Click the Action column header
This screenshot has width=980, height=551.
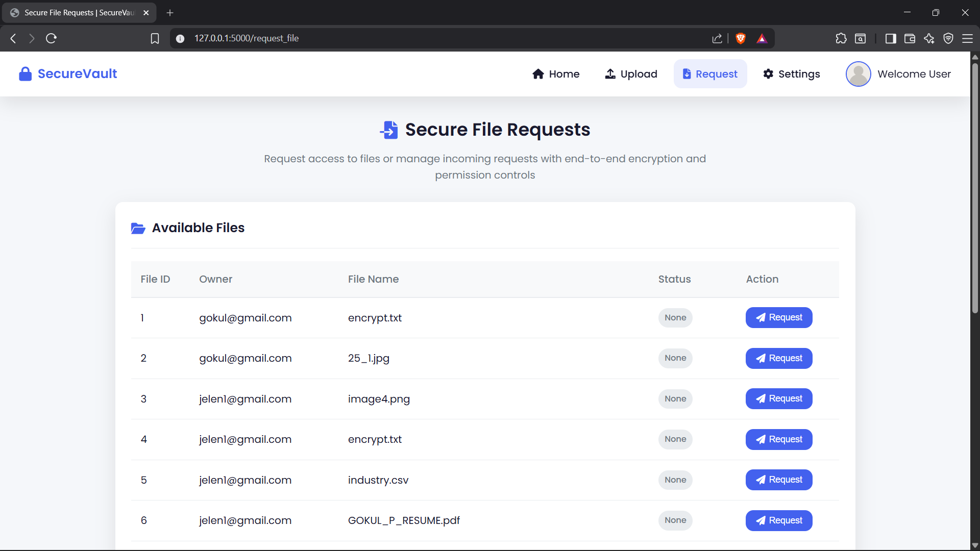[762, 279]
